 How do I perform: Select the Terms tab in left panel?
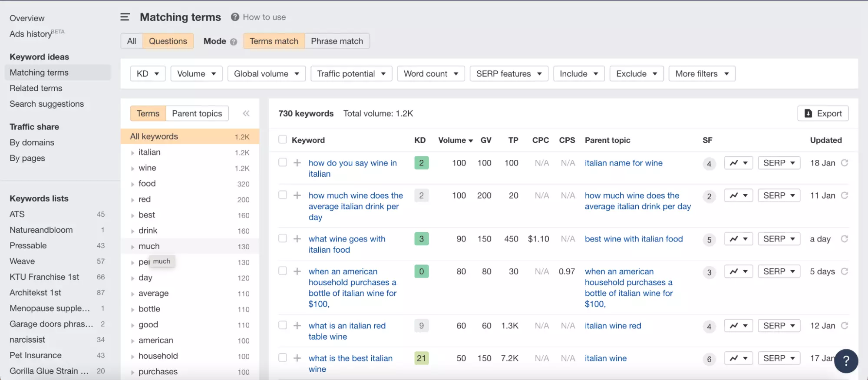[x=148, y=113]
